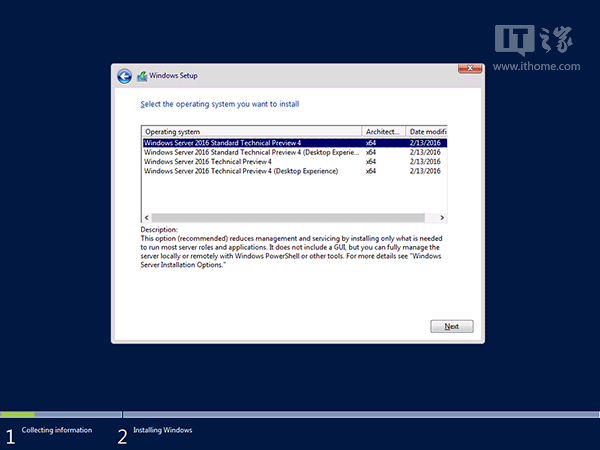Image resolution: width=600 pixels, height=450 pixels.
Task: Click the right scroll arrow of the list
Action: click(442, 218)
